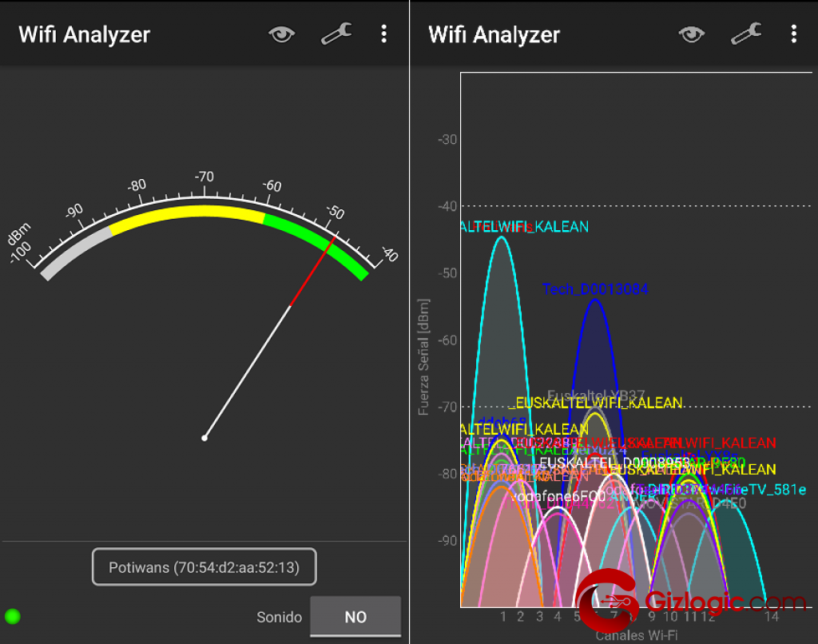818x644 pixels.
Task: Click the '-90' mark on the gauge
Action: (x=74, y=211)
